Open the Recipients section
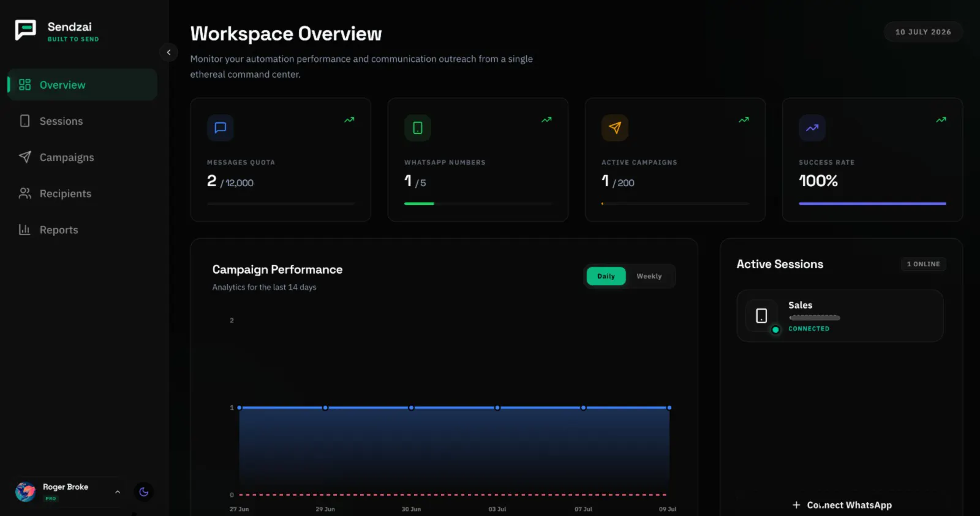 (x=82, y=193)
